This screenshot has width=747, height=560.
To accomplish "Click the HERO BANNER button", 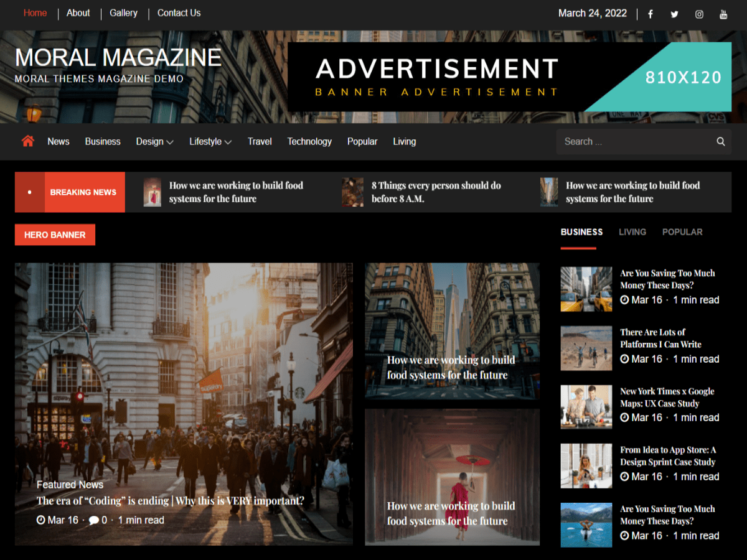I will (55, 235).
